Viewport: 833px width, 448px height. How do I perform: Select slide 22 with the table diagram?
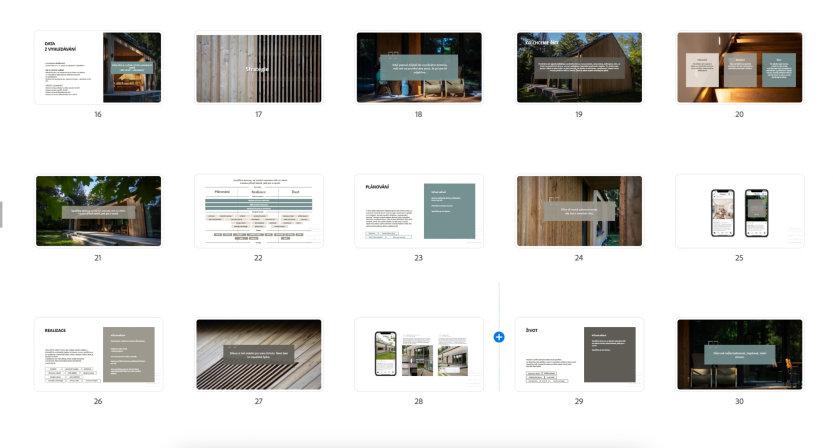coord(259,211)
